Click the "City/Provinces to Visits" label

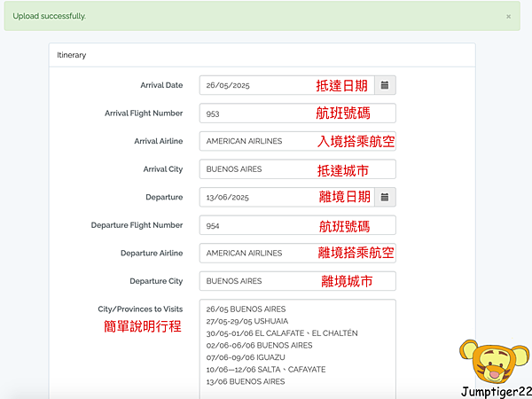(x=140, y=309)
